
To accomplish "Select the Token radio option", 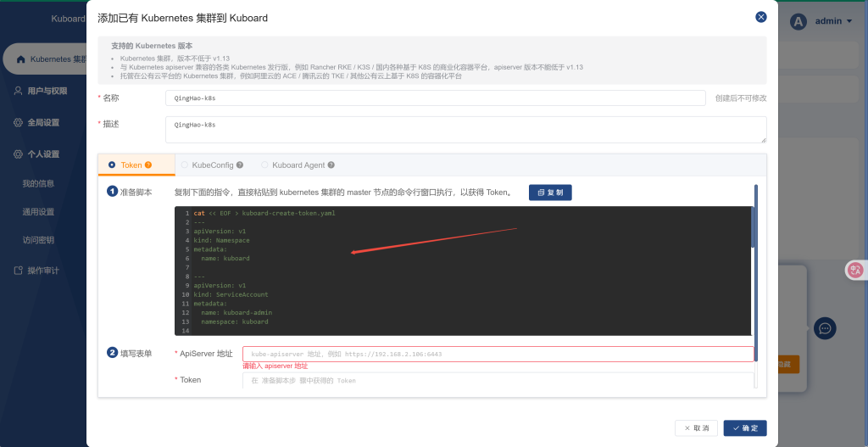I will click(x=112, y=165).
